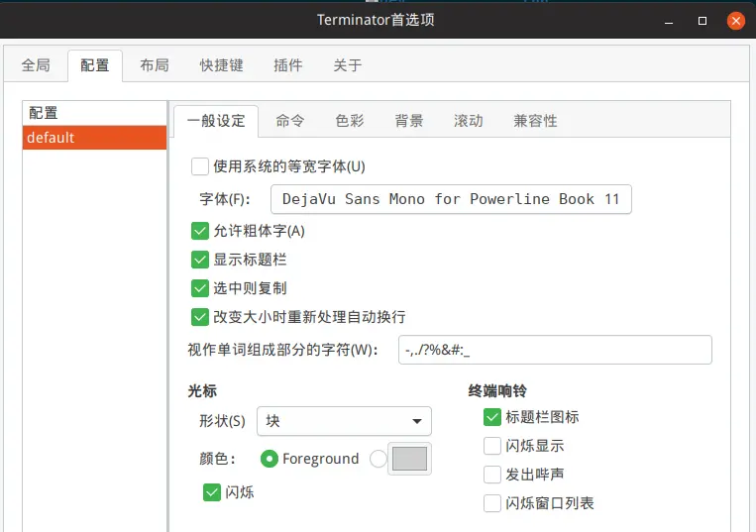Image resolution: width=756 pixels, height=532 pixels.
Task: Open the gray cursor color swatch
Action: pyautogui.click(x=409, y=459)
